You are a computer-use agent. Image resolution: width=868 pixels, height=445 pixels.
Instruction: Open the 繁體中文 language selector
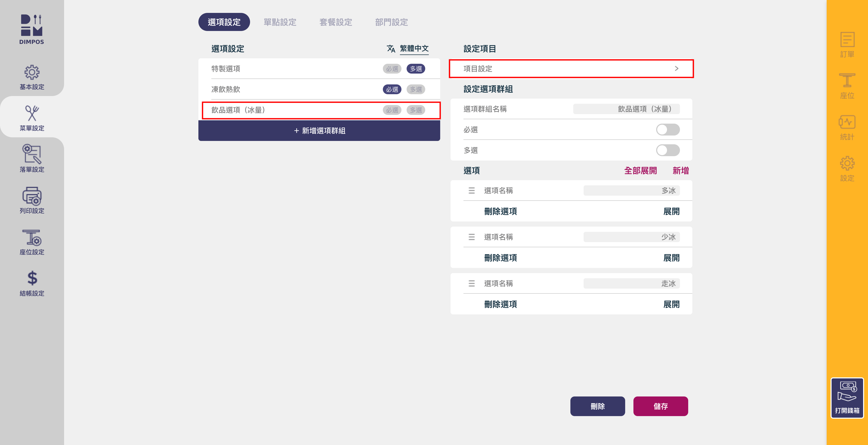[414, 49]
